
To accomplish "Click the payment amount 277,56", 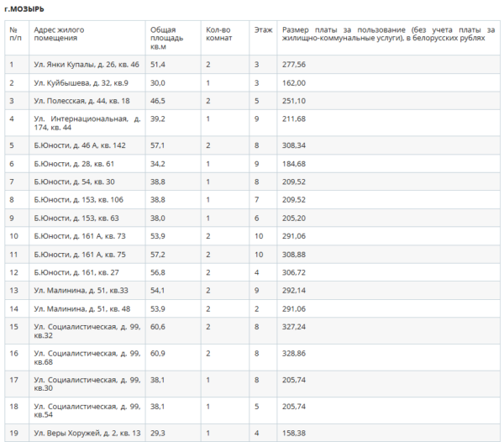I will [294, 64].
